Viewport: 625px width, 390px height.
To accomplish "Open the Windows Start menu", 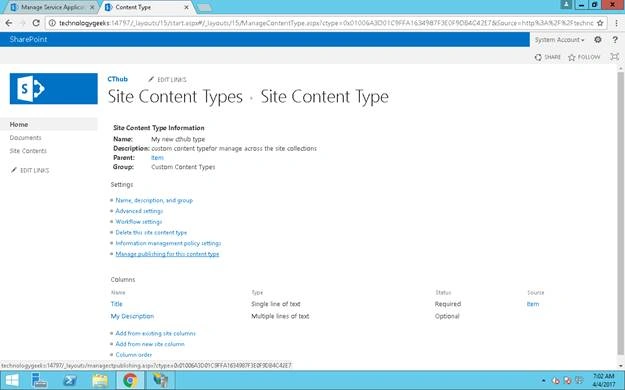I will (x=12, y=380).
